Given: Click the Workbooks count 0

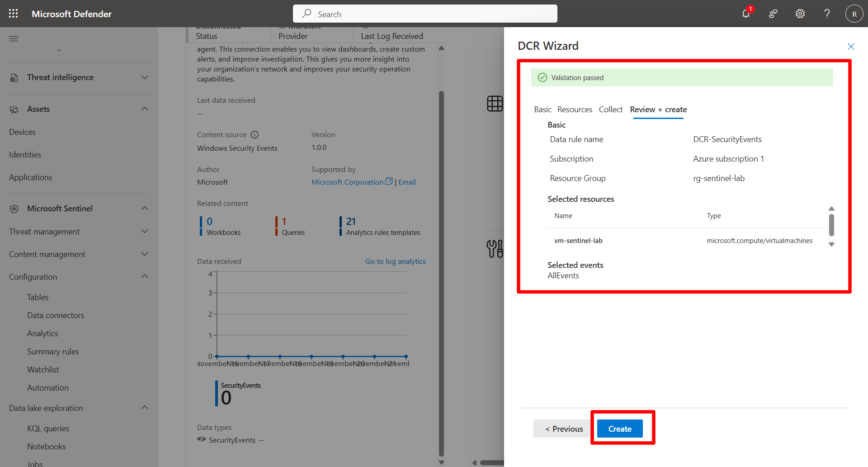Looking at the screenshot, I should coord(209,221).
